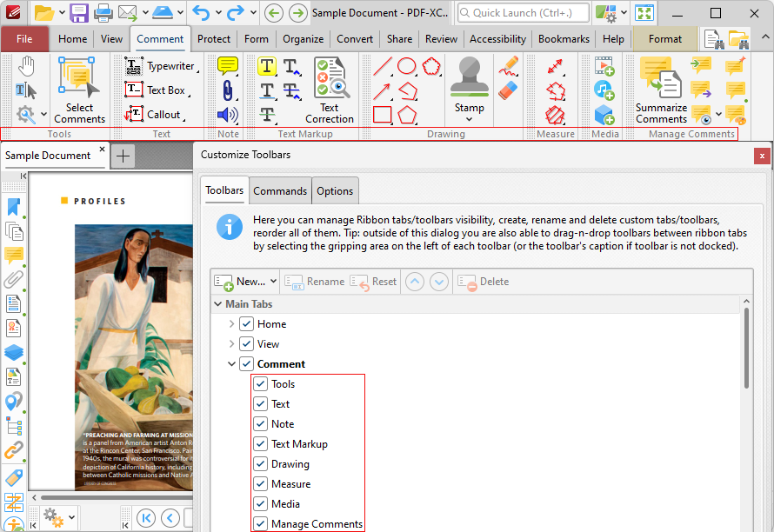Open Attachments pane paperclip in sidebar
Viewport: 774px width, 532px height.
click(14, 279)
